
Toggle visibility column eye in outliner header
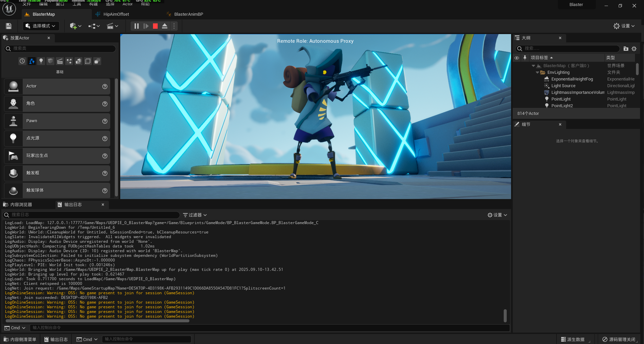point(517,58)
